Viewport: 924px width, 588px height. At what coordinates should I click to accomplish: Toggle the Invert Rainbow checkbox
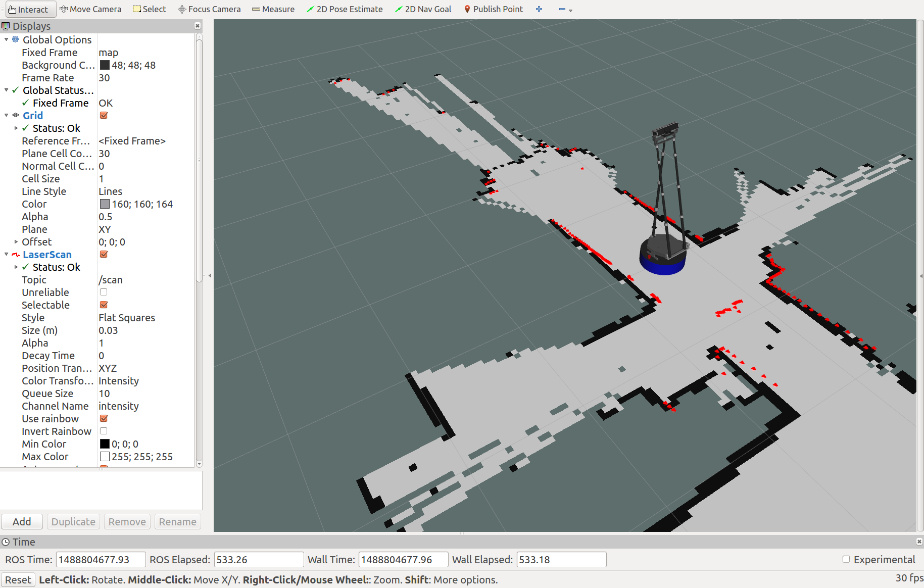coord(104,431)
